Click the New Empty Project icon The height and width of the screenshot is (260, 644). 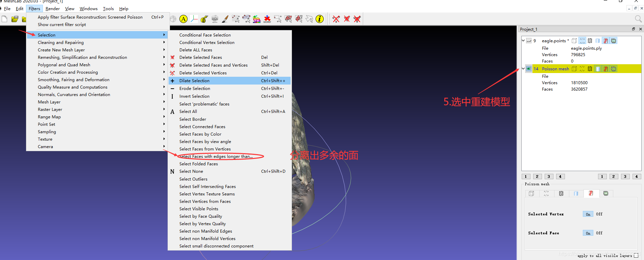(x=4, y=19)
